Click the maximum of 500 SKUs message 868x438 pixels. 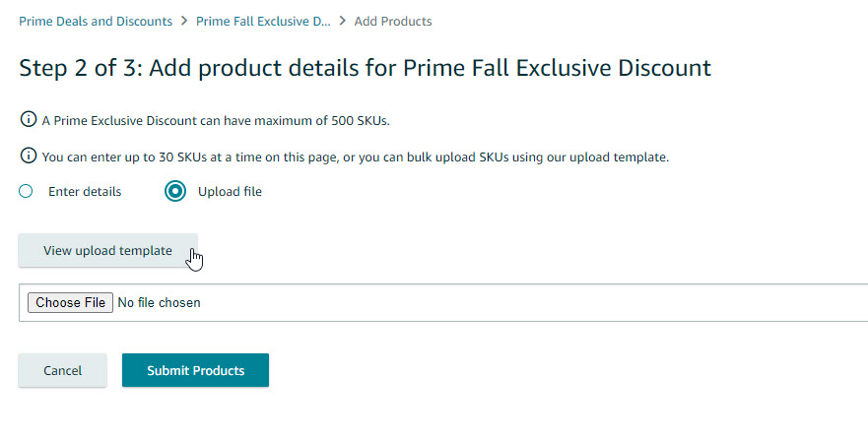(216, 120)
